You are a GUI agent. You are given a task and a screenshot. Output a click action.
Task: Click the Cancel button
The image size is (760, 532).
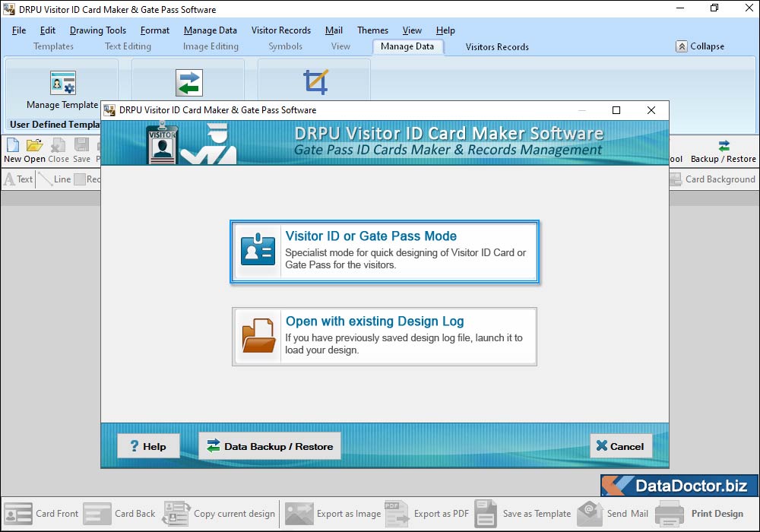point(621,446)
